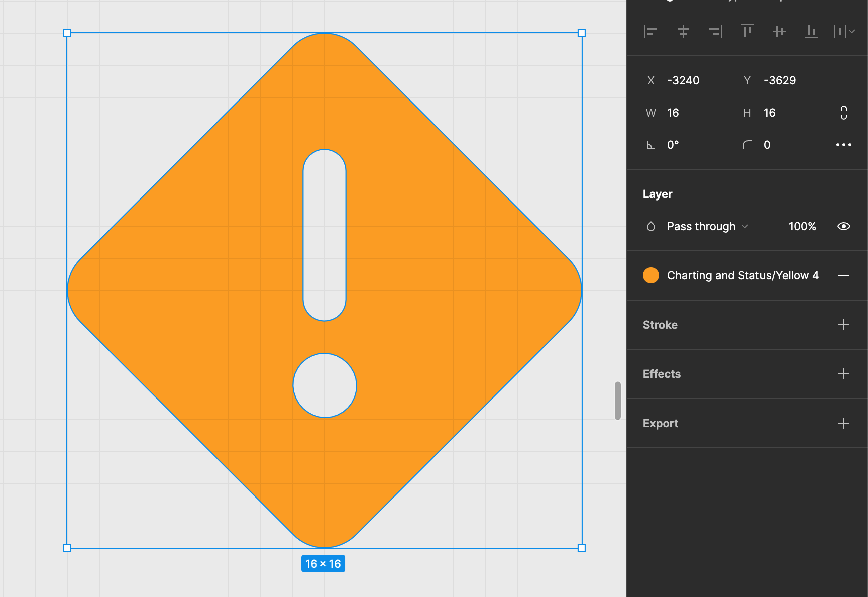Click the X position label
This screenshot has width=868, height=597.
[651, 80]
